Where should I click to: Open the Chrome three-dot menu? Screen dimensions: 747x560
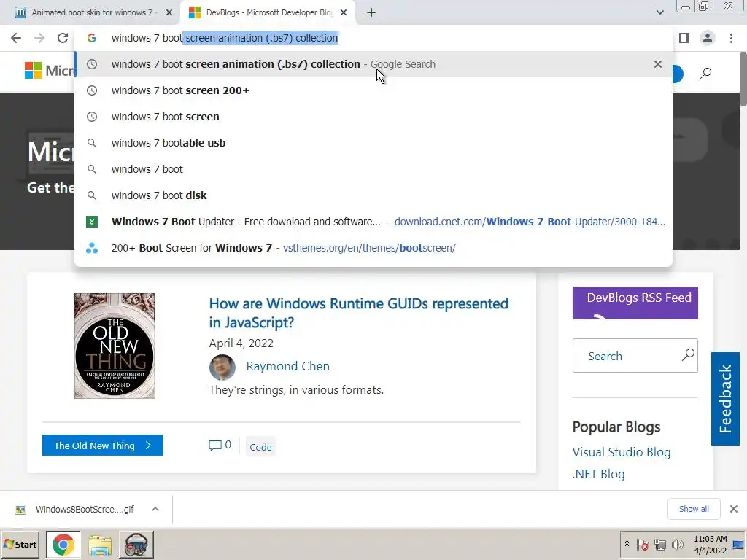click(731, 38)
